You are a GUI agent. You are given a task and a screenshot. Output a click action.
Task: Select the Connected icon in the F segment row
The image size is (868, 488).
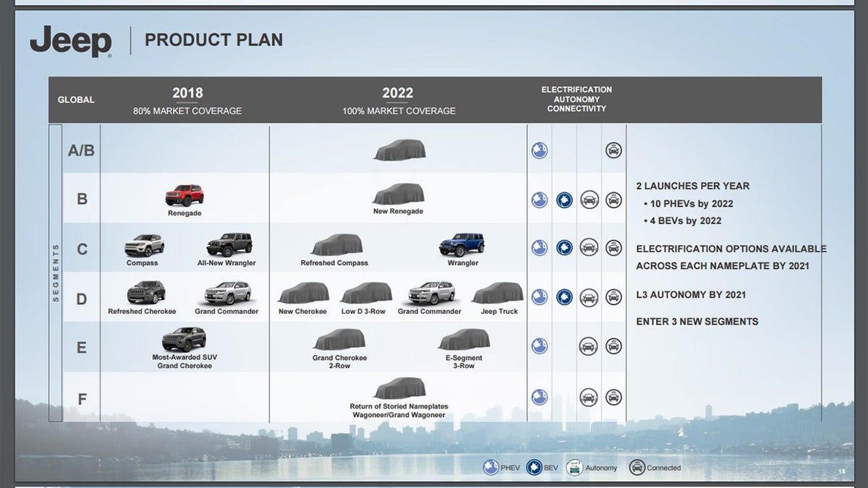[613, 397]
